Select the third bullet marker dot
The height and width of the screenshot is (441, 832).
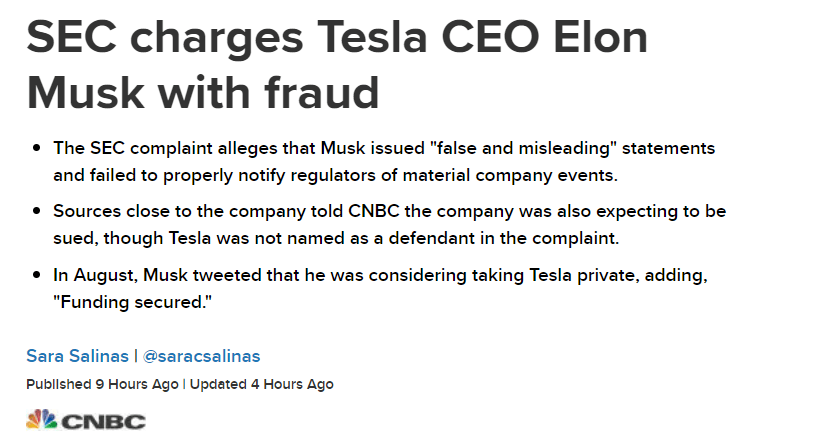coord(37,274)
